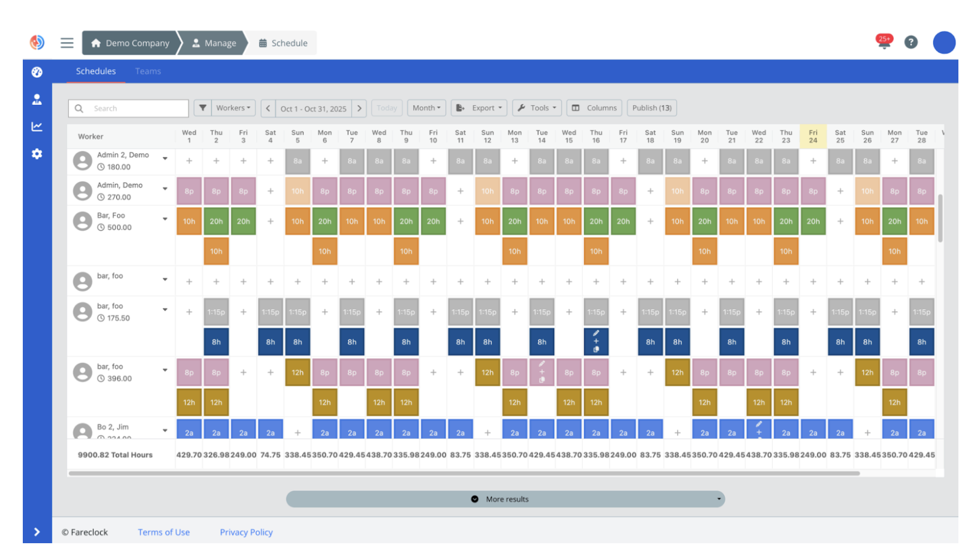980x560 pixels.
Task: Click the filter funnel icon
Action: (x=203, y=108)
